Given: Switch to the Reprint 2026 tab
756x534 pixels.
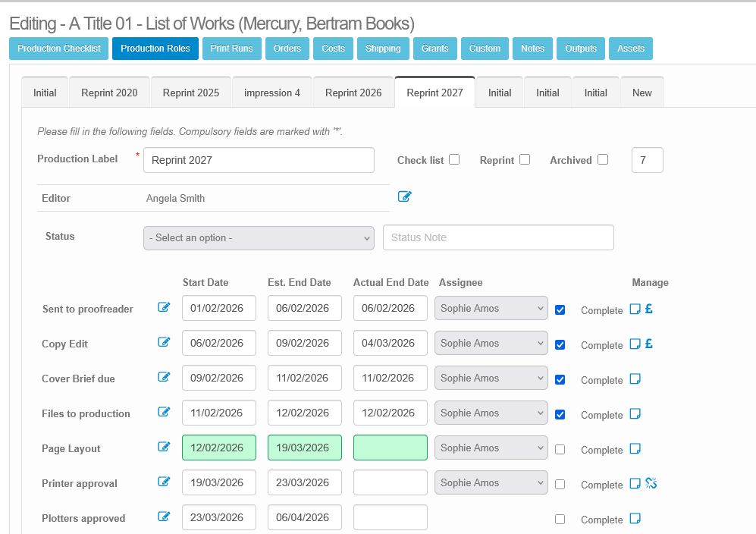Looking at the screenshot, I should [x=353, y=93].
